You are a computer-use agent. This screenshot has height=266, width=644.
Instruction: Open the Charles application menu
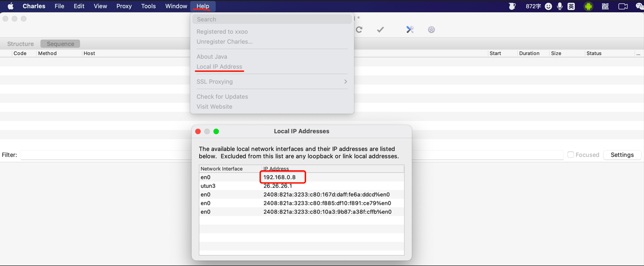(34, 6)
